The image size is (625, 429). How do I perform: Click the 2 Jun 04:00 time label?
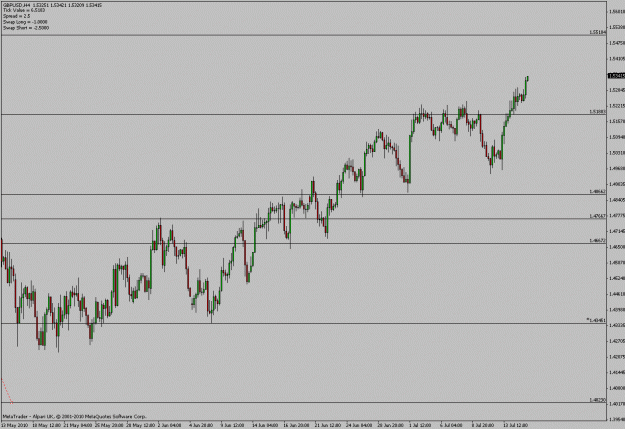[170, 425]
